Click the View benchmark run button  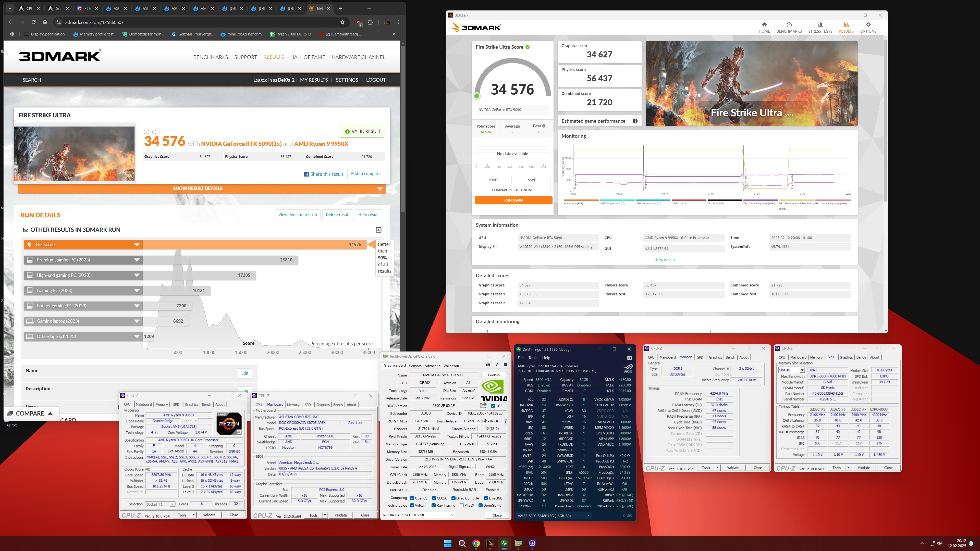[298, 215]
